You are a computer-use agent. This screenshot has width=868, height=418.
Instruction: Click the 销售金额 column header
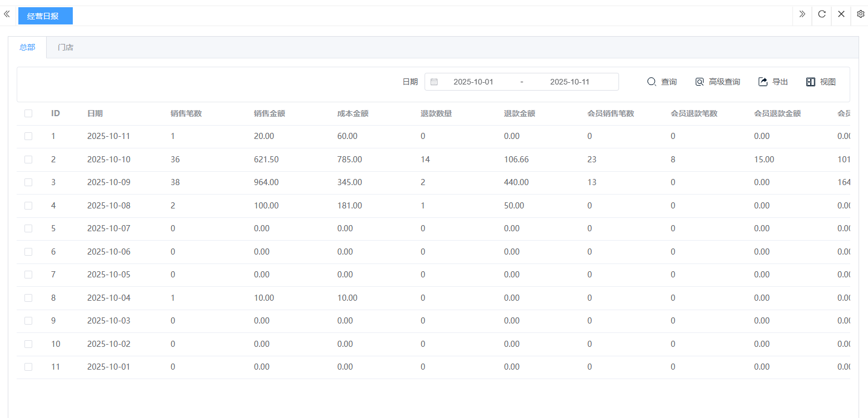[x=270, y=113]
